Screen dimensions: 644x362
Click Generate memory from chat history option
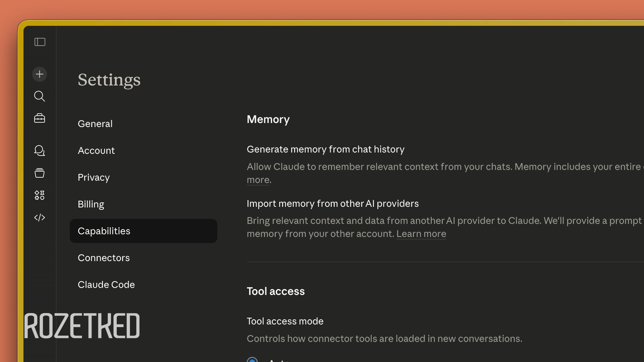325,149
